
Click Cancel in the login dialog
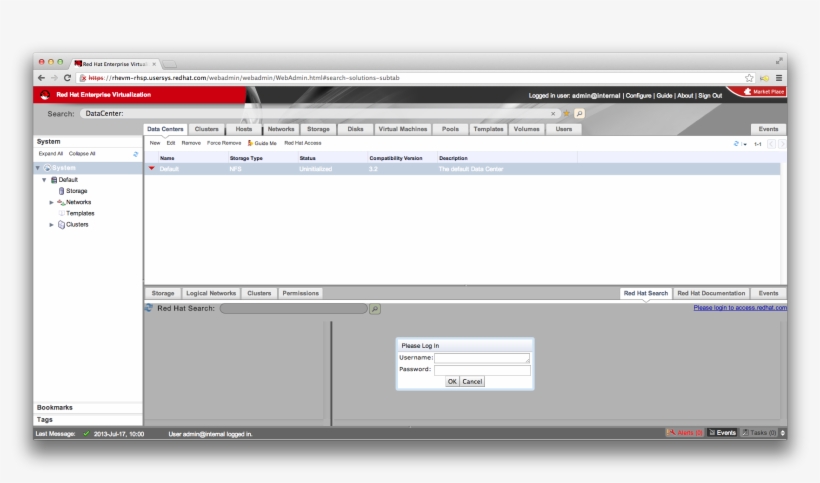pos(472,382)
